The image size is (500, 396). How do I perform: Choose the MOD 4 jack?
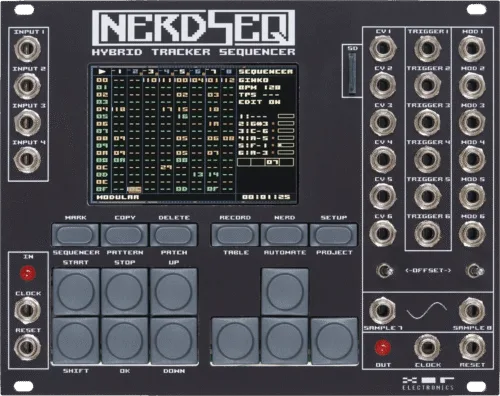coord(472,159)
